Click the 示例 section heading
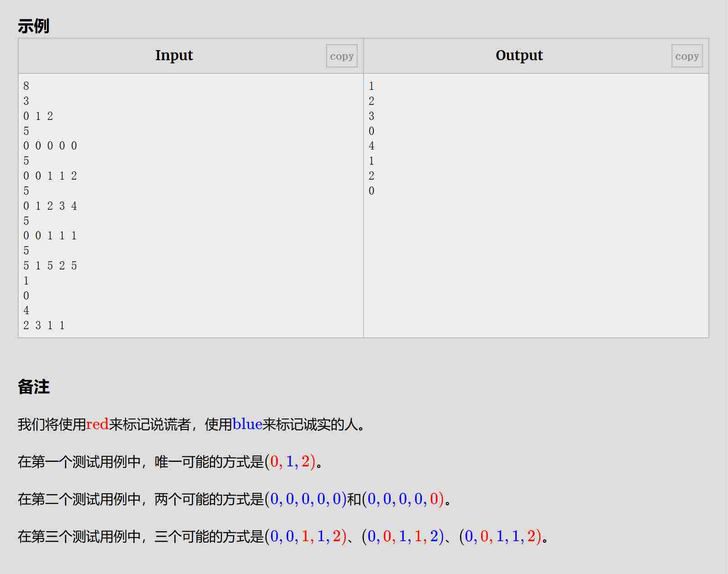This screenshot has width=728, height=574. [34, 26]
